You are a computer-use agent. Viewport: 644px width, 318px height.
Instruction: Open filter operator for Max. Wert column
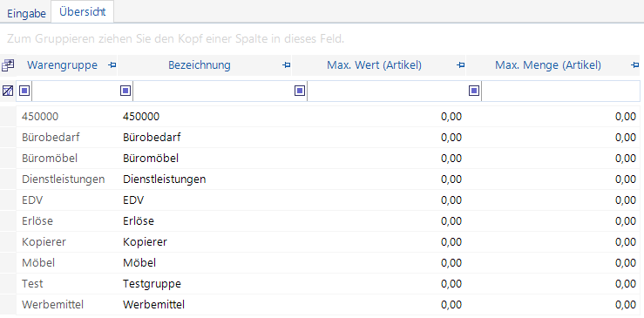[x=300, y=91]
